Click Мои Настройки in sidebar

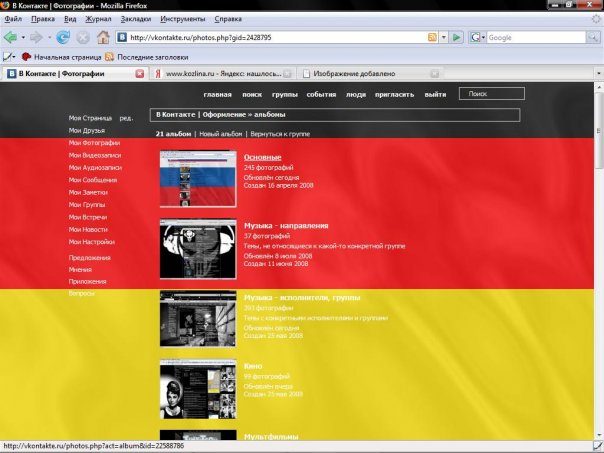pyautogui.click(x=92, y=242)
